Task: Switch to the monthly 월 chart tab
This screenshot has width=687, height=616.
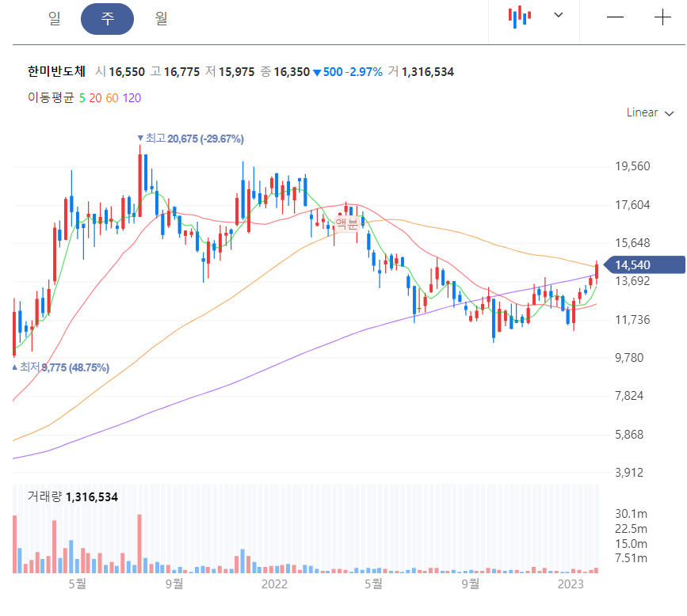Action: tap(161, 18)
